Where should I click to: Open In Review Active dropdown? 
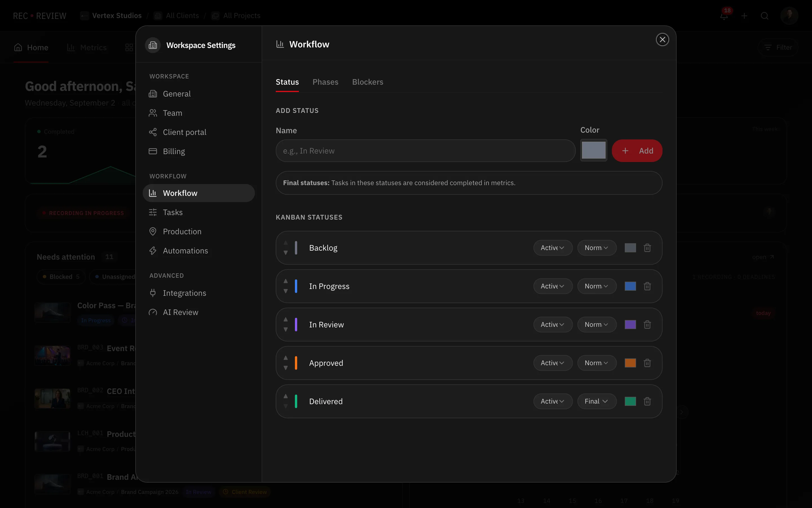tap(553, 325)
